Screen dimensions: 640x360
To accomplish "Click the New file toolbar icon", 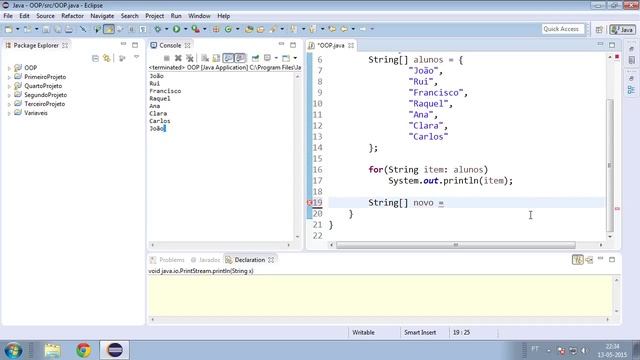I will (9, 29).
